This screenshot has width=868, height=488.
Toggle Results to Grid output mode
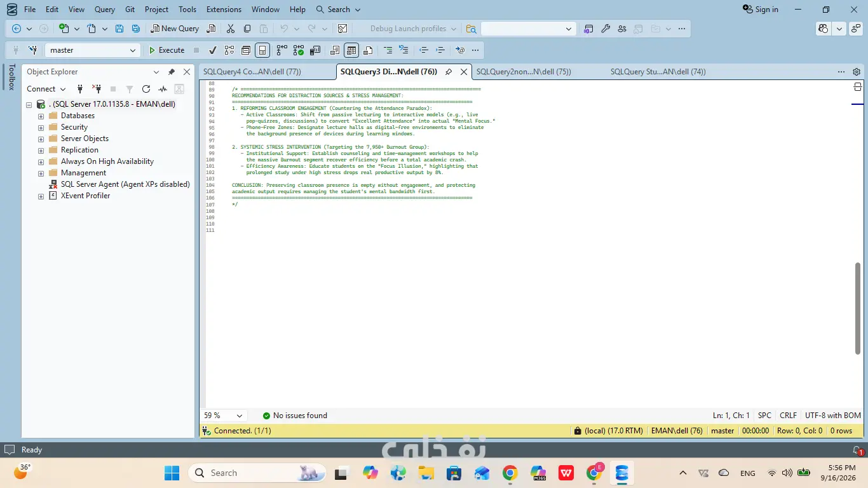(351, 50)
